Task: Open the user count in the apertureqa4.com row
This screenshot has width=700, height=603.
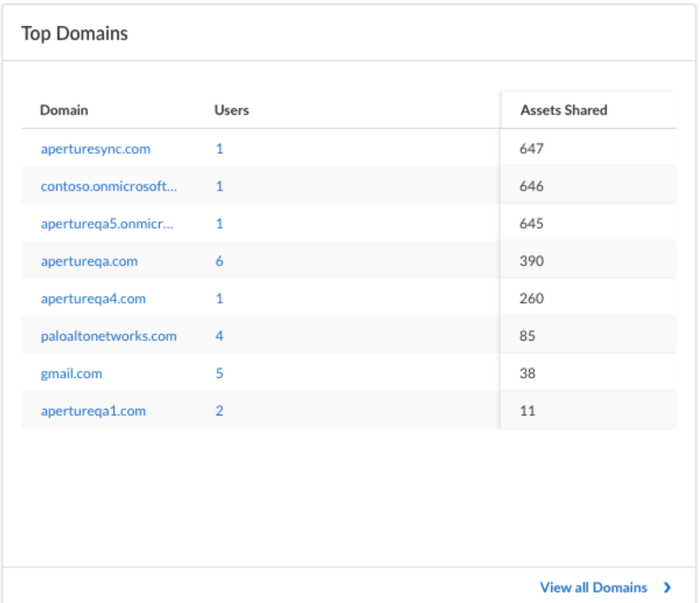Action: (219, 299)
